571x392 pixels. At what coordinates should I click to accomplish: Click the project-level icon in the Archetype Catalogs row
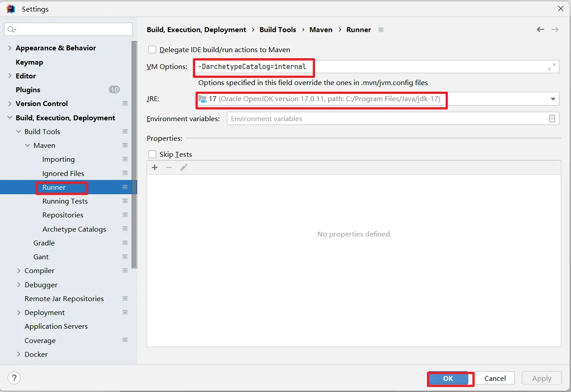[125, 229]
